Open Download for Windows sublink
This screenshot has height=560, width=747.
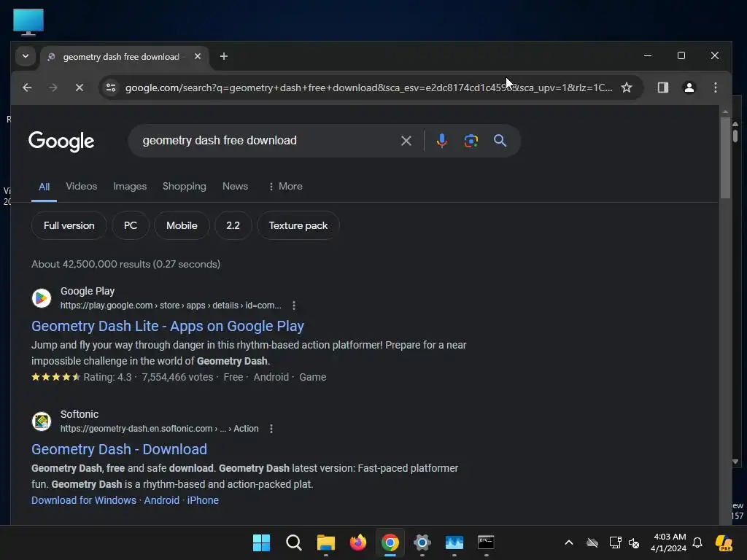[84, 500]
